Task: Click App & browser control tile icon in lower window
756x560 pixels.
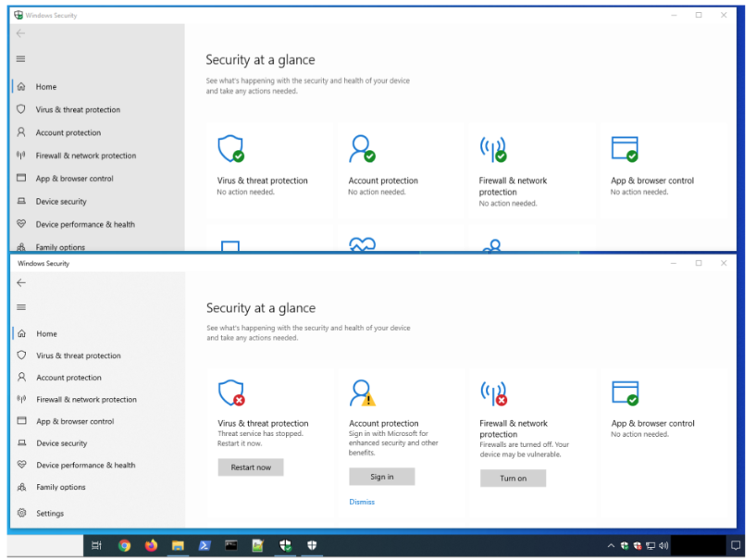Action: (626, 393)
